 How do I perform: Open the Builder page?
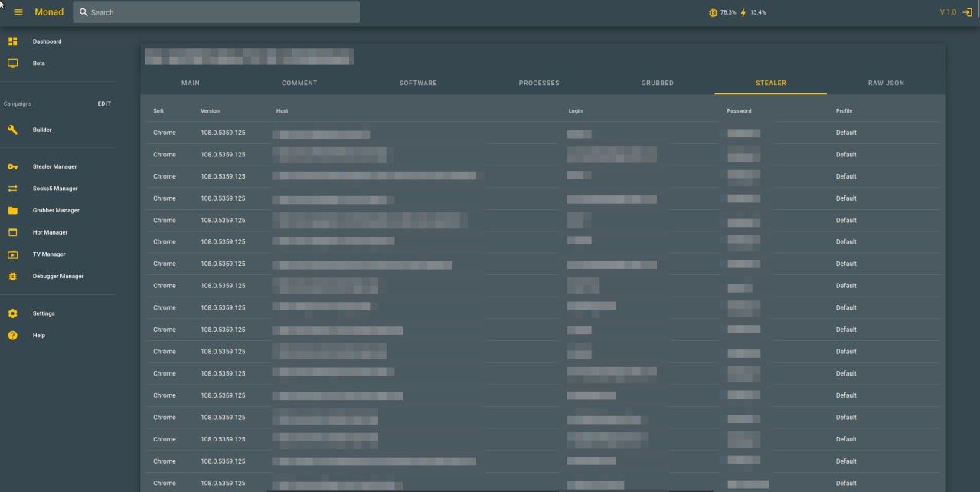click(42, 130)
